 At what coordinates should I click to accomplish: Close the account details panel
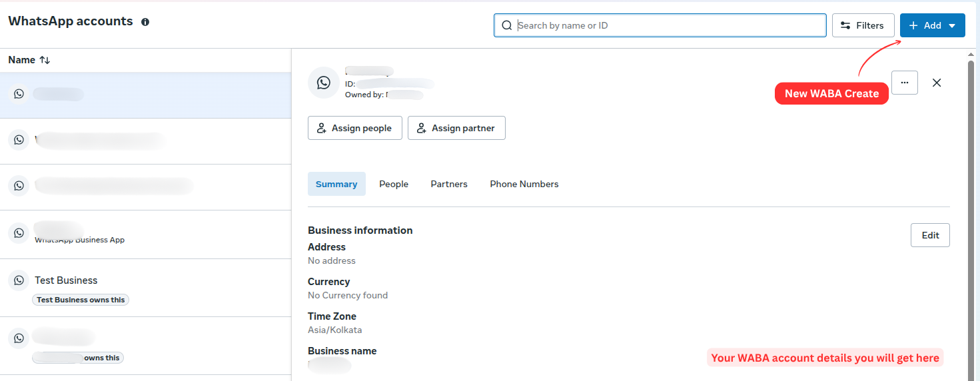point(937,83)
